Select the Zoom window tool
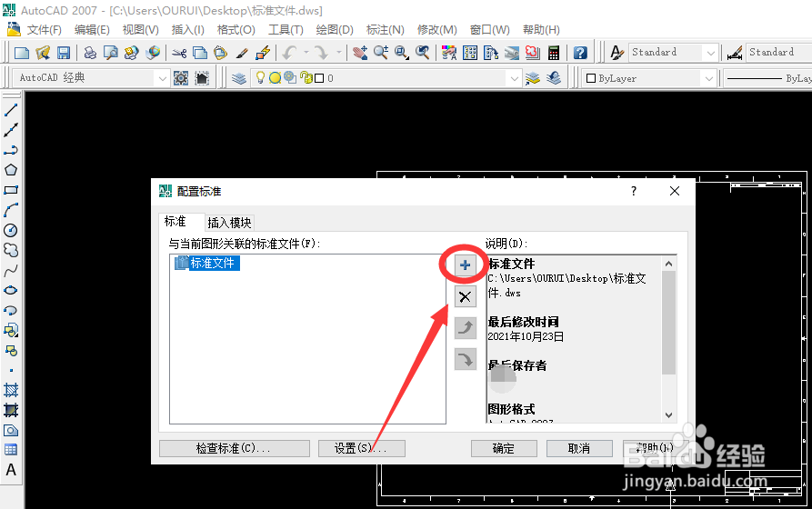 click(402, 53)
